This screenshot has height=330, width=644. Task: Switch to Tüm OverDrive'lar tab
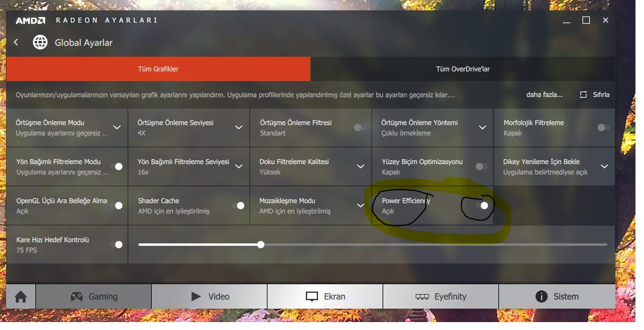pos(463,69)
